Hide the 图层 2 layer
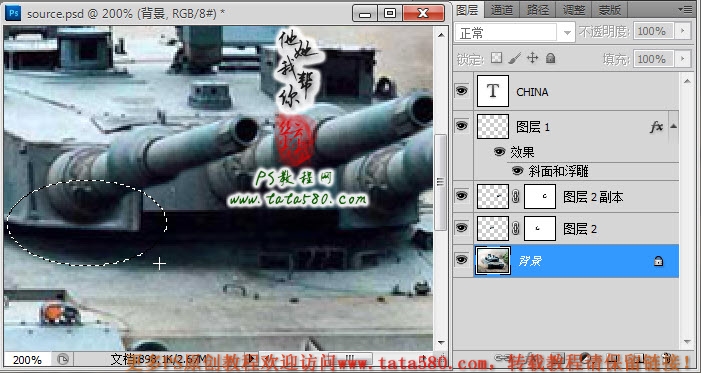Image resolution: width=701 pixels, height=373 pixels. (461, 228)
